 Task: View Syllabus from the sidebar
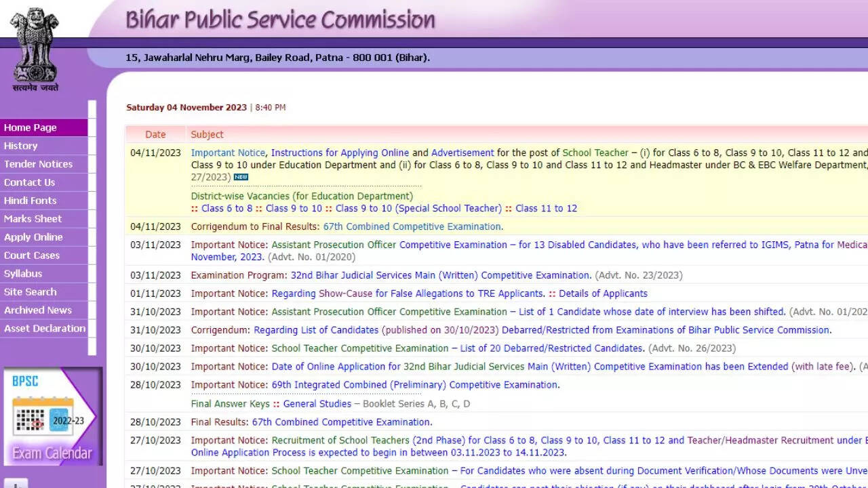pos(23,274)
